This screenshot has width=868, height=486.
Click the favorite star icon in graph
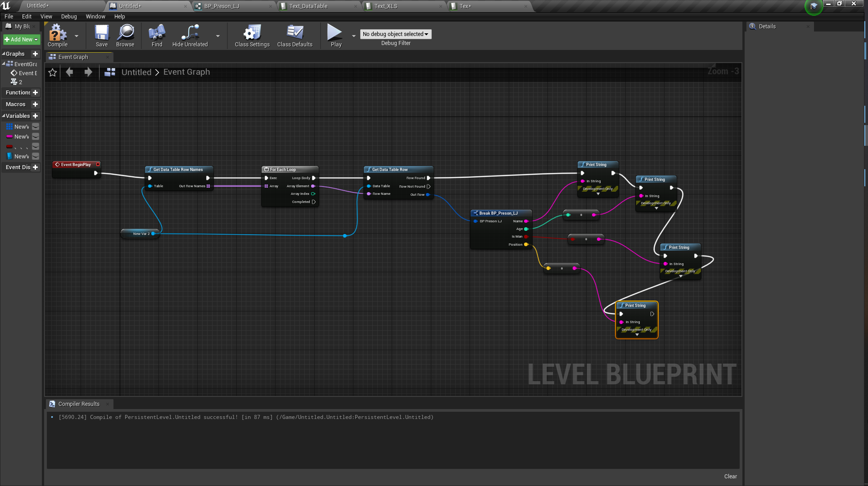53,72
